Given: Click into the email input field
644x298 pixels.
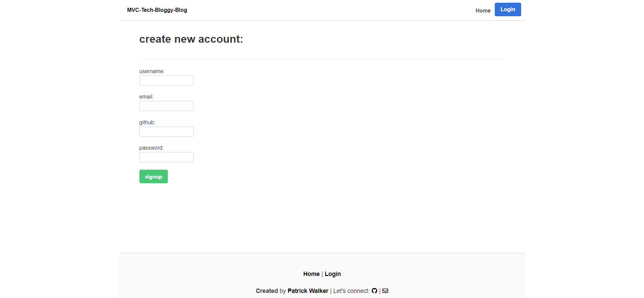Looking at the screenshot, I should (166, 106).
